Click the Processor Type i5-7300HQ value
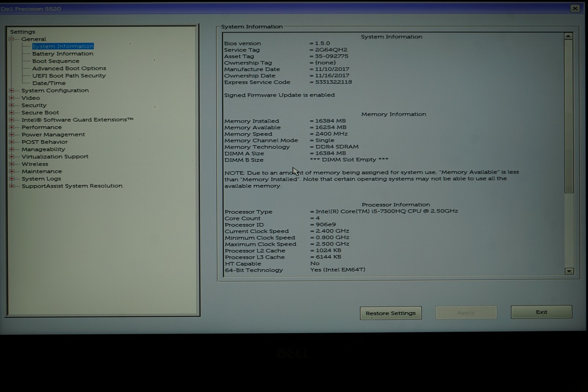This screenshot has height=392, width=588. click(387, 211)
